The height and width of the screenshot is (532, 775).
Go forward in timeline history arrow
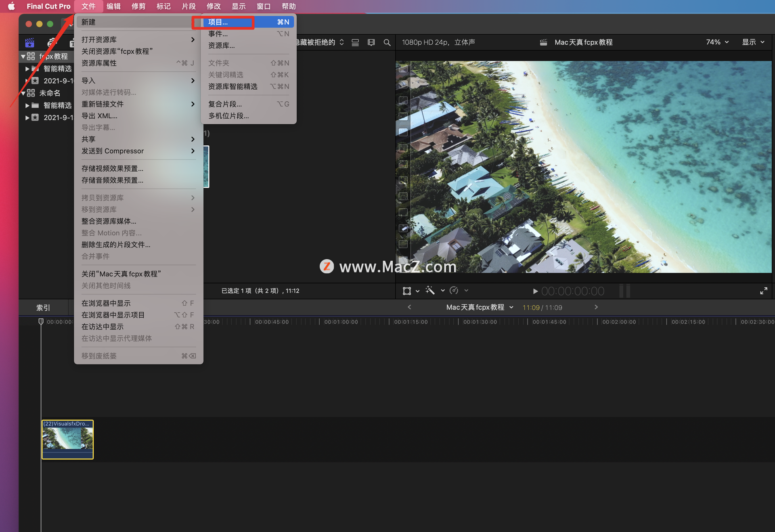coord(596,307)
